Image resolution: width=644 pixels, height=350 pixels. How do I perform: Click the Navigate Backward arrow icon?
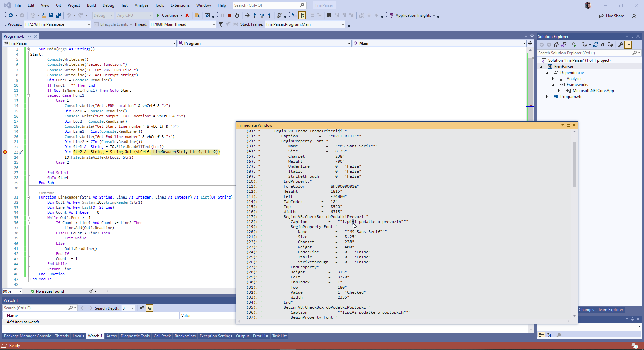point(11,15)
